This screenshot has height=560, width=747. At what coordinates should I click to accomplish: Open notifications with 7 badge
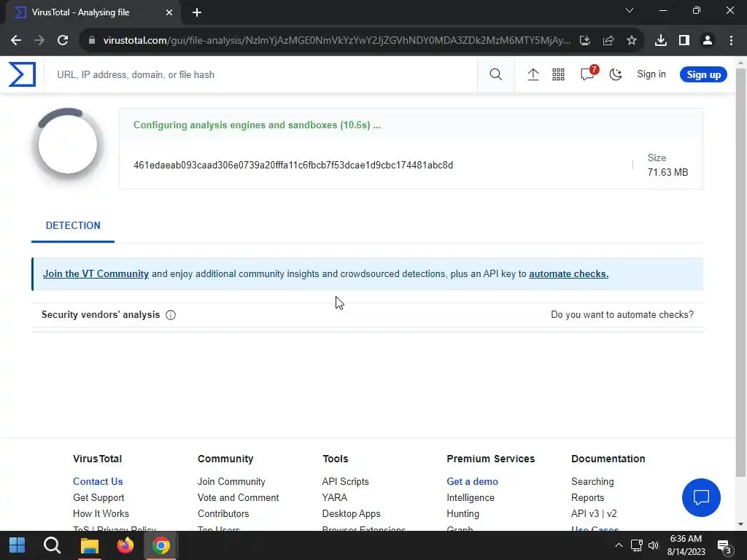tap(589, 74)
